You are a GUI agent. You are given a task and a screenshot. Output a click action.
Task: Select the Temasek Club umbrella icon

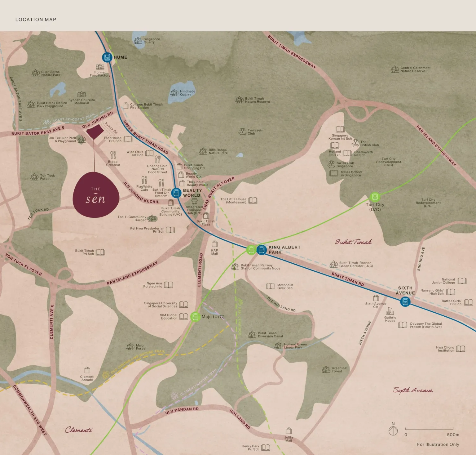(242, 132)
